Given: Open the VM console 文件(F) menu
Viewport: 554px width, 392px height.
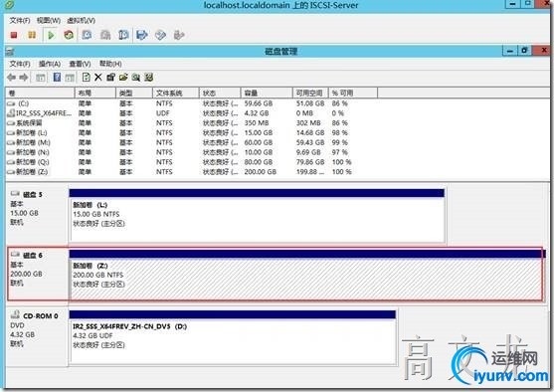Looking at the screenshot, I should pyautogui.click(x=20, y=21).
